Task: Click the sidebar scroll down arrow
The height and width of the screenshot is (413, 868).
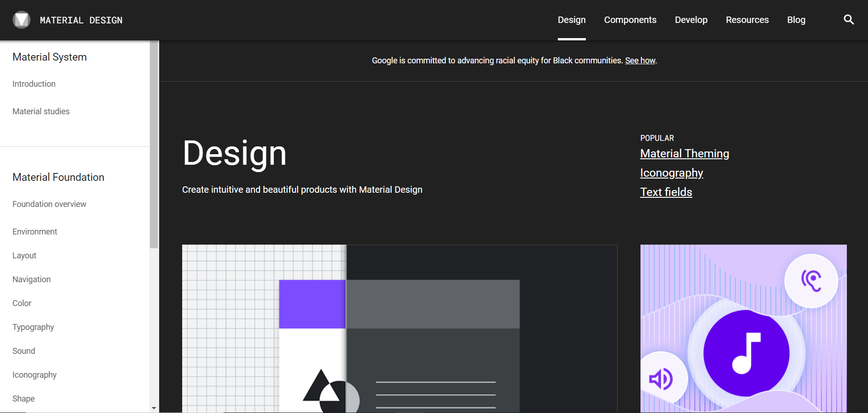Action: (154, 408)
